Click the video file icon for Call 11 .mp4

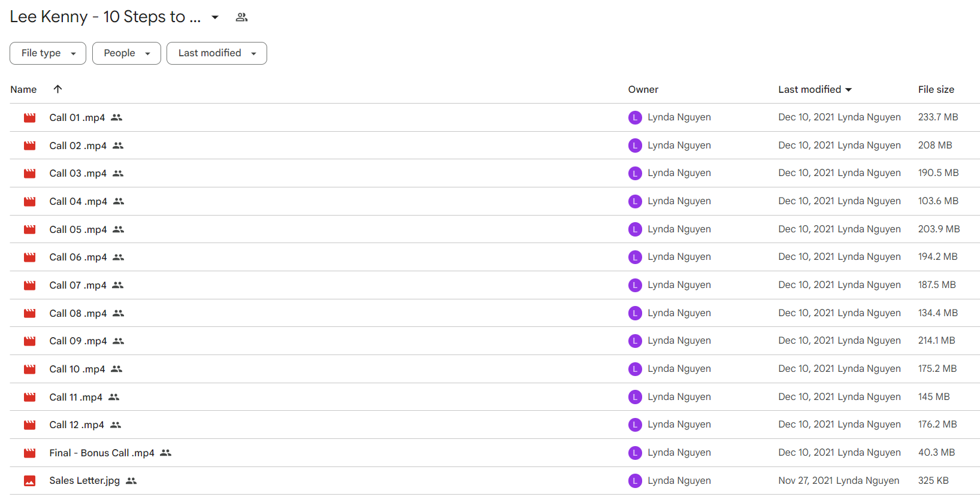click(29, 397)
